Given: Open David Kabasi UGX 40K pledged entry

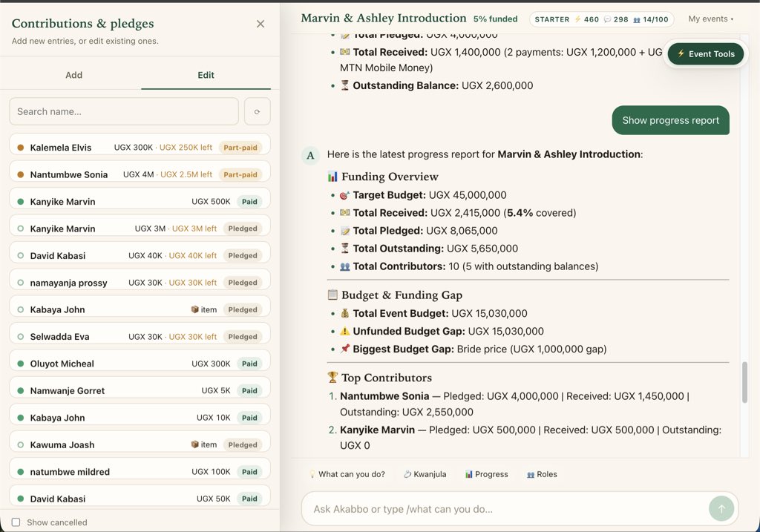Looking at the screenshot, I should pos(140,254).
